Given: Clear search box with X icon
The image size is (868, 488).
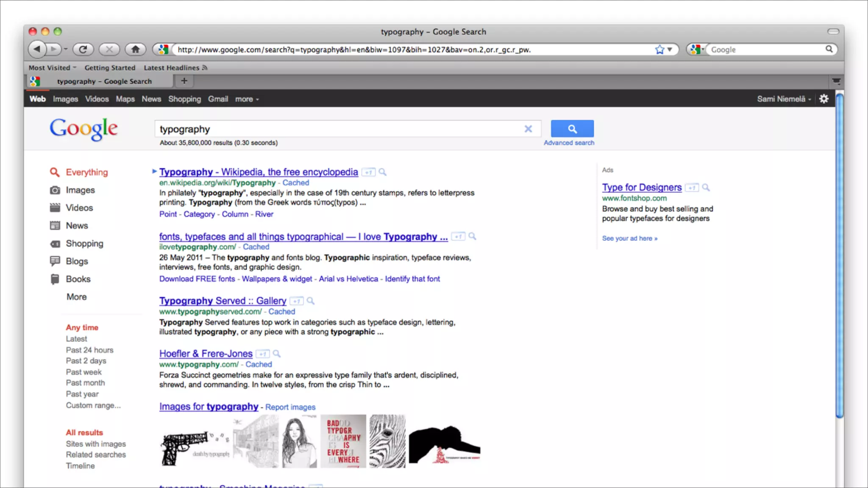Looking at the screenshot, I should [528, 129].
